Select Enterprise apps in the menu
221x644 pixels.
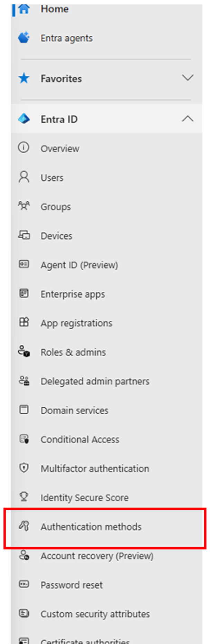pos(73,294)
